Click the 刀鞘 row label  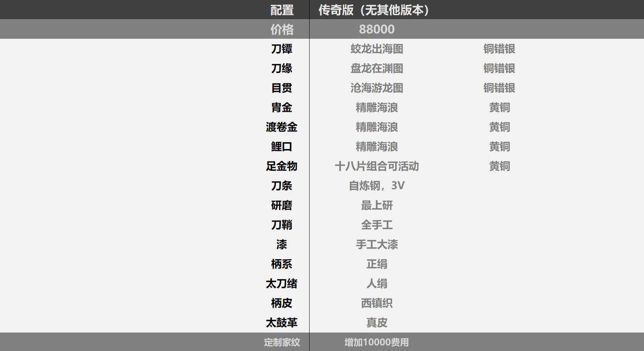point(282,225)
